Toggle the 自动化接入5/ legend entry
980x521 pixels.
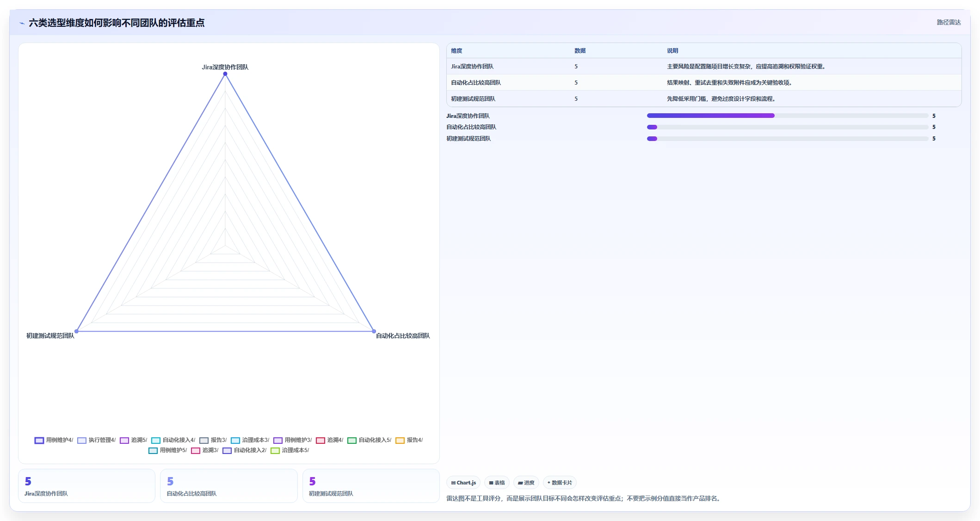[369, 440]
